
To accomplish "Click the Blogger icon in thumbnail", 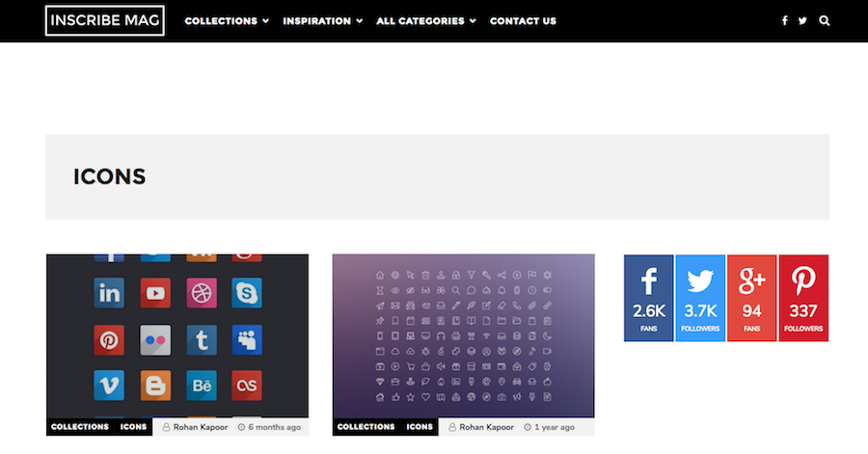I will [155, 386].
